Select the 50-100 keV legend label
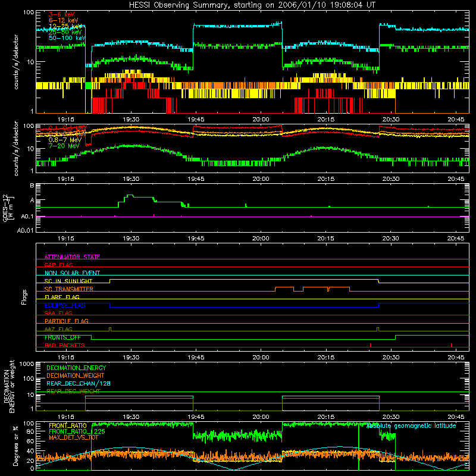Screen dimensions: 476x476 67,38
